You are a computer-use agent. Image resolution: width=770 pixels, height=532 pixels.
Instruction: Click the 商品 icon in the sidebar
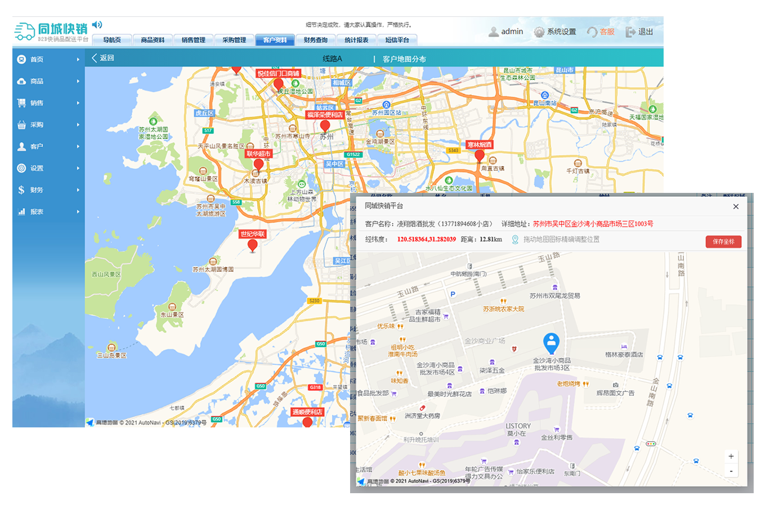tap(21, 81)
